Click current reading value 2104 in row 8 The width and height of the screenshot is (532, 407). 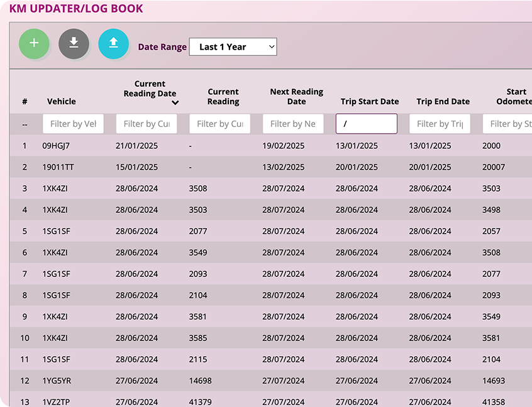[x=198, y=295]
